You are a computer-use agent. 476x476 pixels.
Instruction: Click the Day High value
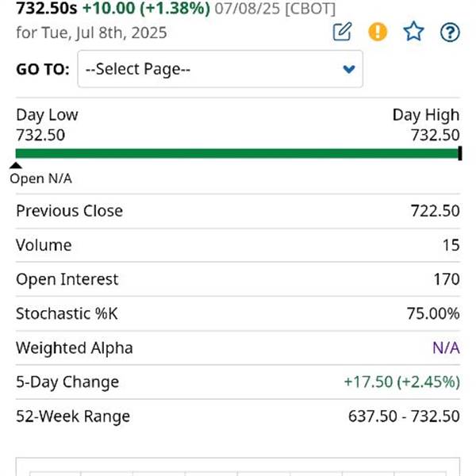click(x=435, y=135)
